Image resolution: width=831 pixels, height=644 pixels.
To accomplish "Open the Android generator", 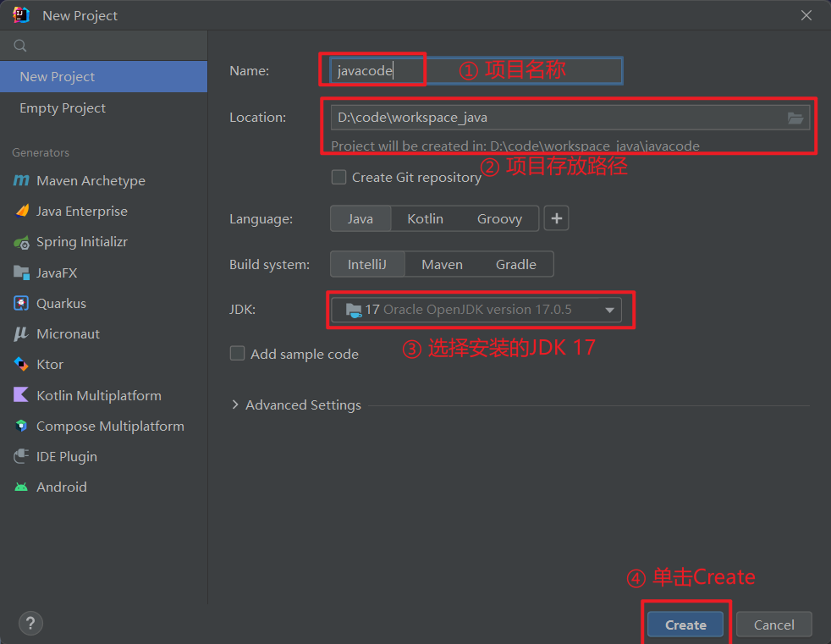I will [104, 487].
